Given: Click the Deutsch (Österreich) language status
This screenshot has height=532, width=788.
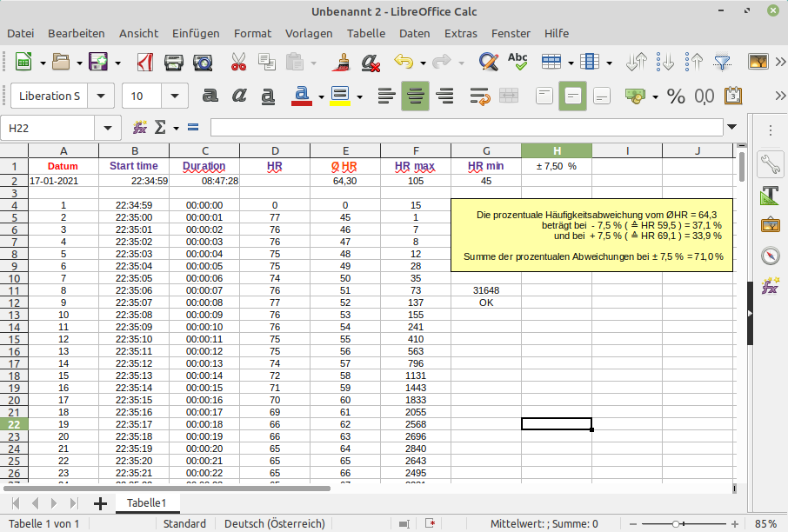Looking at the screenshot, I should click(274, 523).
